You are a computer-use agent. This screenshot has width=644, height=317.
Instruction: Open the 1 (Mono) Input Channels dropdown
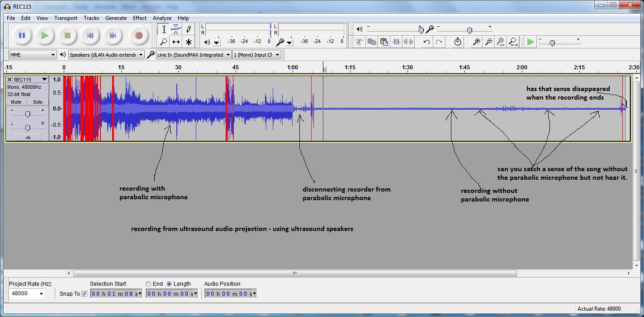[256, 55]
